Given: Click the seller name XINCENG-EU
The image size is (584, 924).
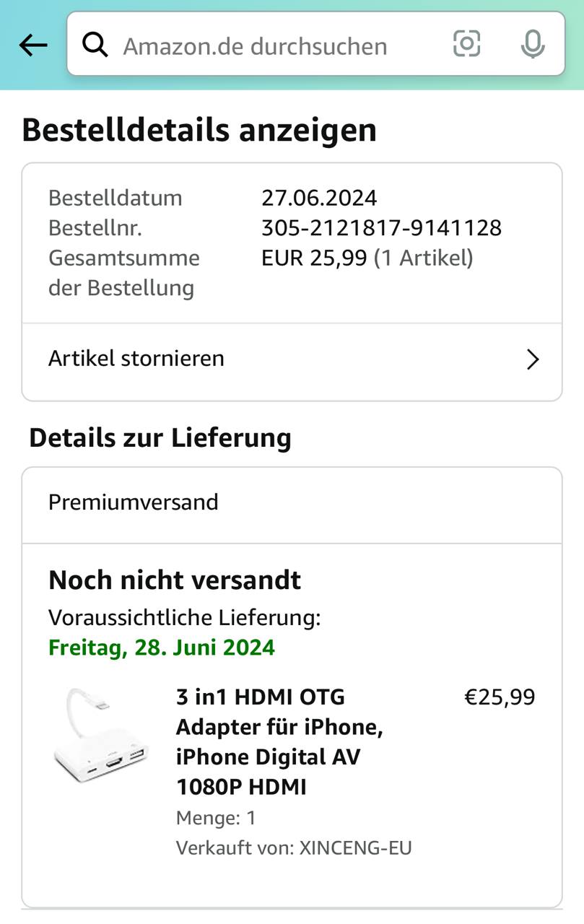Looking at the screenshot, I should pos(354,847).
